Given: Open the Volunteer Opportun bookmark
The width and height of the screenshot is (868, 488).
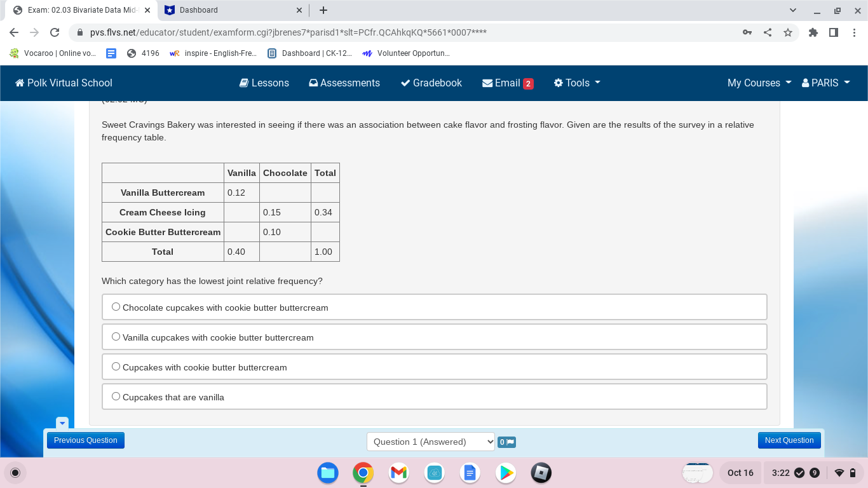Looking at the screenshot, I should click(405, 53).
